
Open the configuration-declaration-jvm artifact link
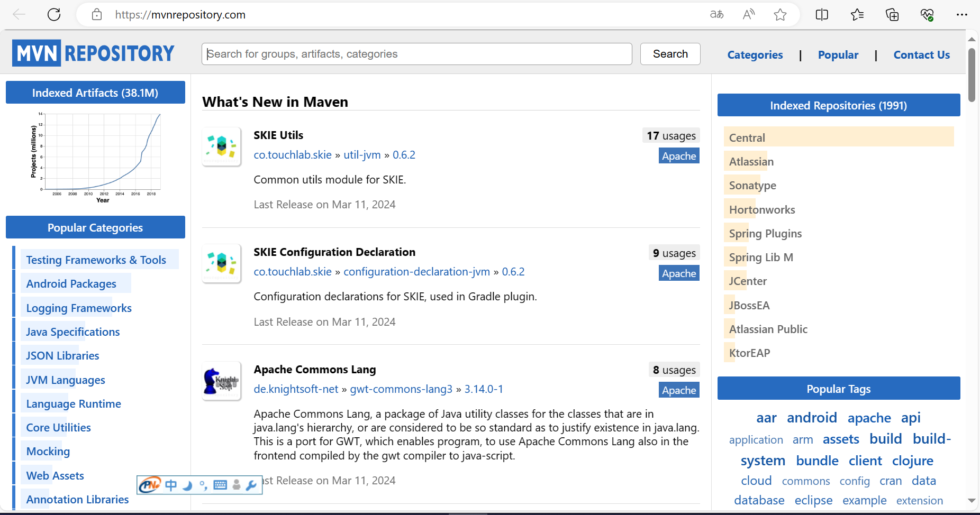click(417, 272)
